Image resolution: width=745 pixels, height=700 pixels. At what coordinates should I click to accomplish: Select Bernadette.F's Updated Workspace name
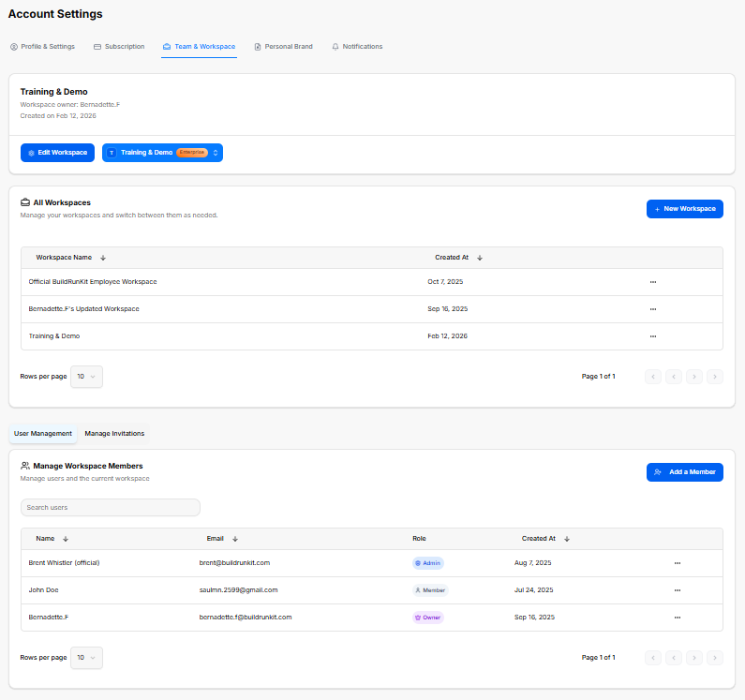click(83, 309)
